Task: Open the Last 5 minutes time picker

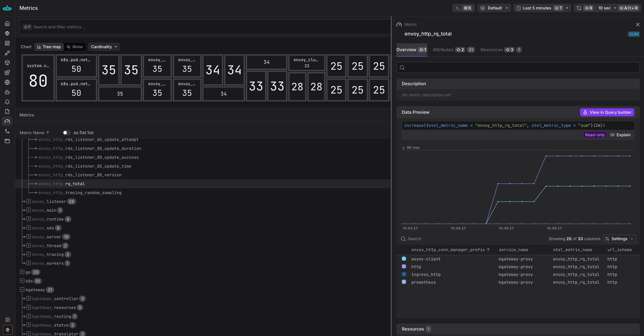Action: tap(537, 8)
